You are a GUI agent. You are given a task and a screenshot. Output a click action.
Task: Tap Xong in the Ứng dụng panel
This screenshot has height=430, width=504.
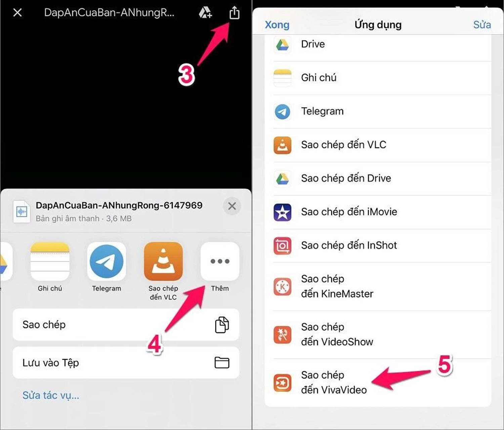click(277, 25)
